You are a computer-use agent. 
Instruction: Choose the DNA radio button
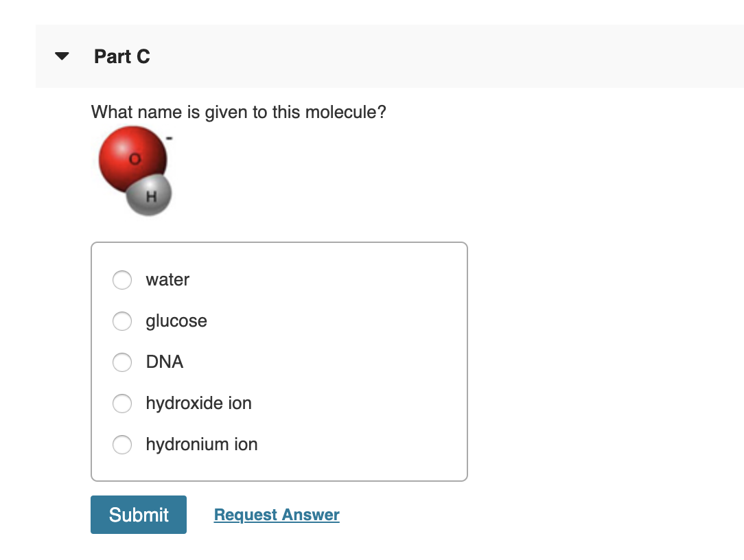coord(122,362)
